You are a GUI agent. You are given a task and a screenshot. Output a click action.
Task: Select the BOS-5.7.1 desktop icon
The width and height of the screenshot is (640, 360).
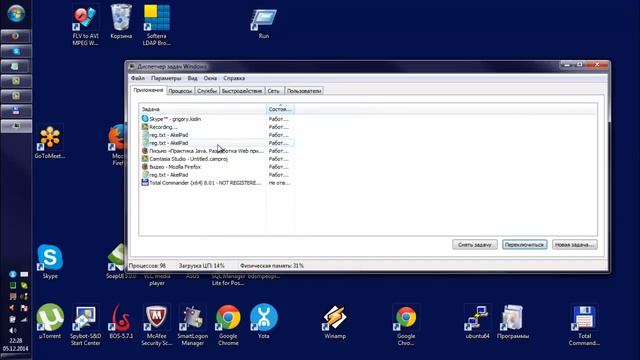(x=121, y=322)
